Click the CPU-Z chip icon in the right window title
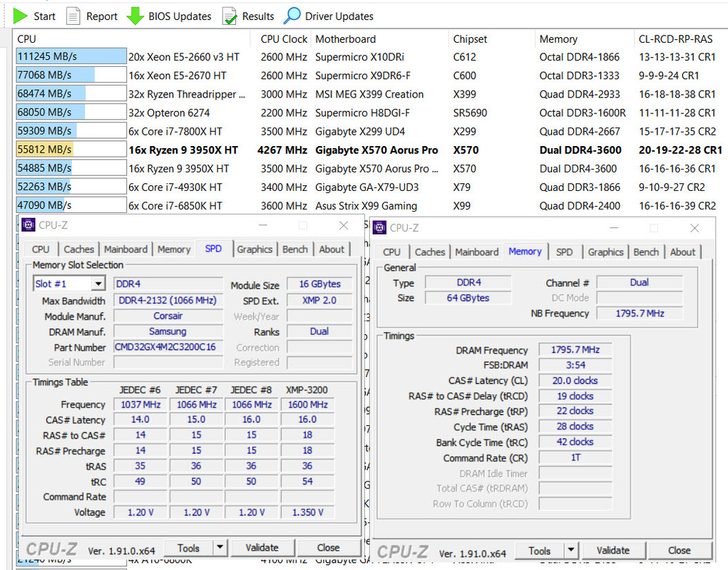This screenshot has height=570, width=728. (x=379, y=228)
